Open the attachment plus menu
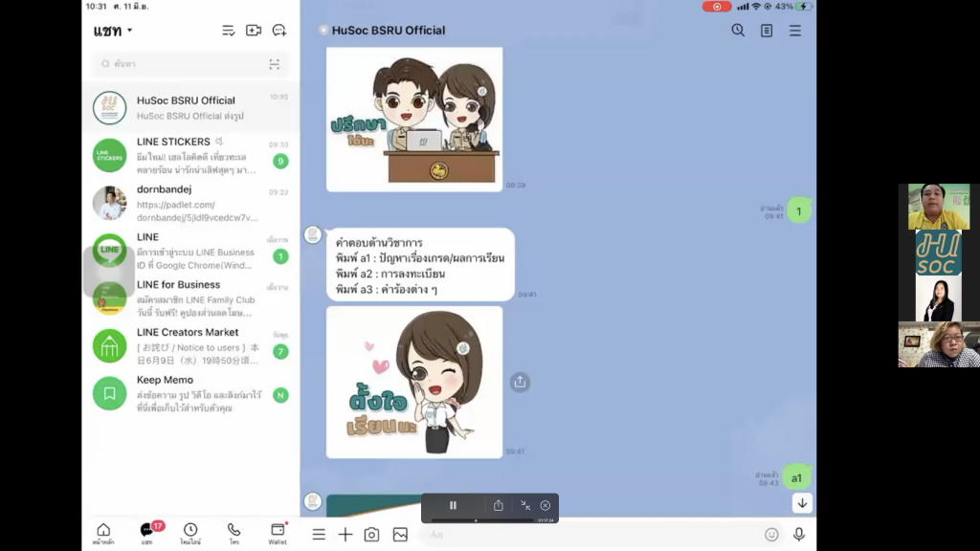 click(x=345, y=534)
